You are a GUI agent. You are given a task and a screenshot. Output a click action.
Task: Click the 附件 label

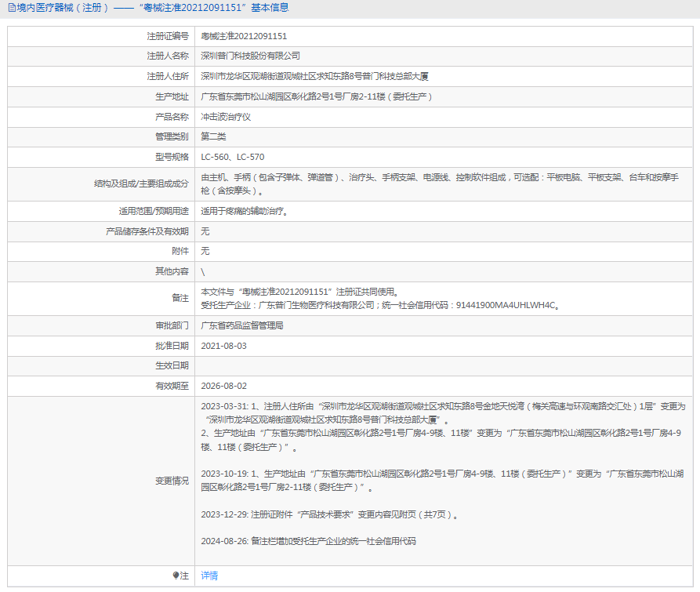[x=180, y=251]
